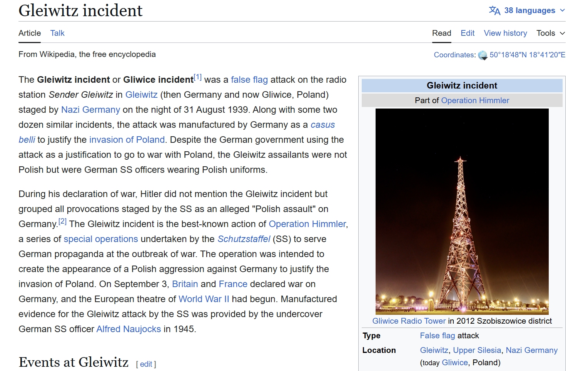Open Operation Himmler link in the infobox
The image size is (588, 371).
point(475,100)
